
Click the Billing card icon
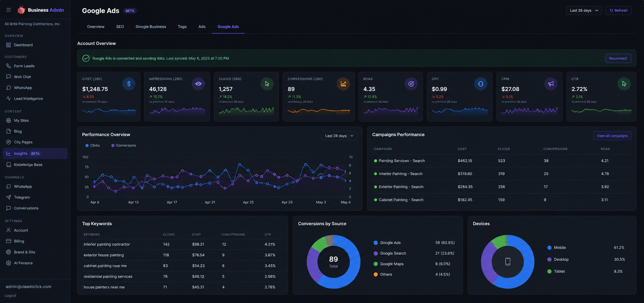8,241
